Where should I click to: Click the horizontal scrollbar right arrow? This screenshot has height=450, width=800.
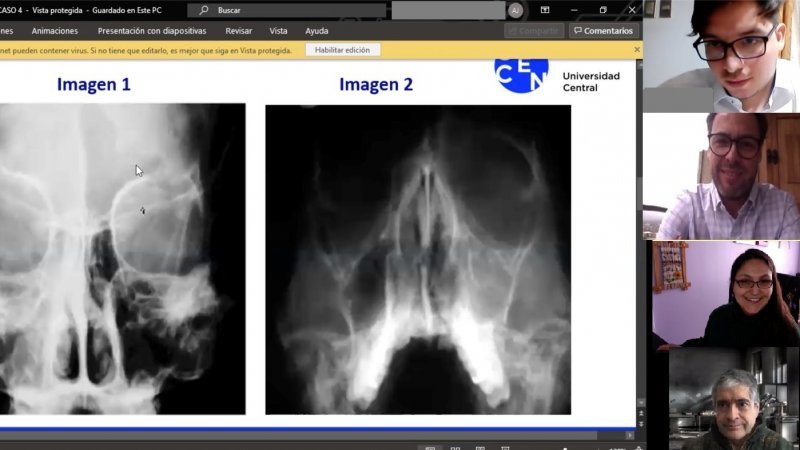tap(630, 435)
